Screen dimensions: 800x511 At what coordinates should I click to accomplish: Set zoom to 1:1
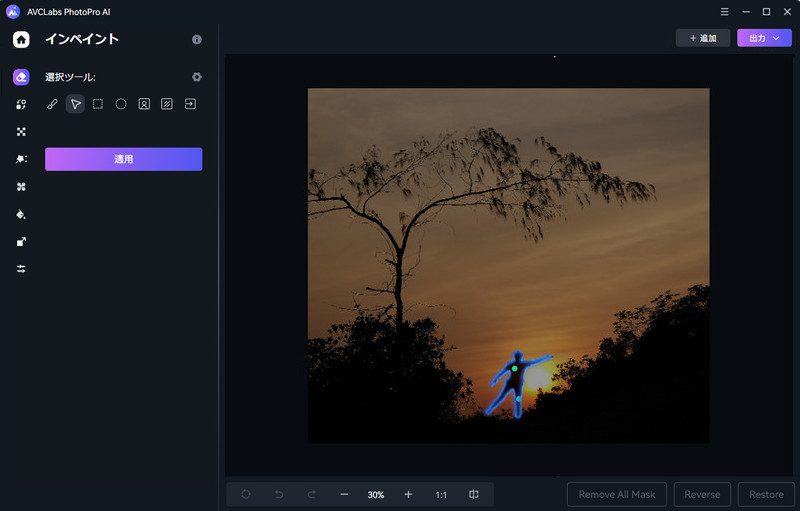pyautogui.click(x=441, y=495)
